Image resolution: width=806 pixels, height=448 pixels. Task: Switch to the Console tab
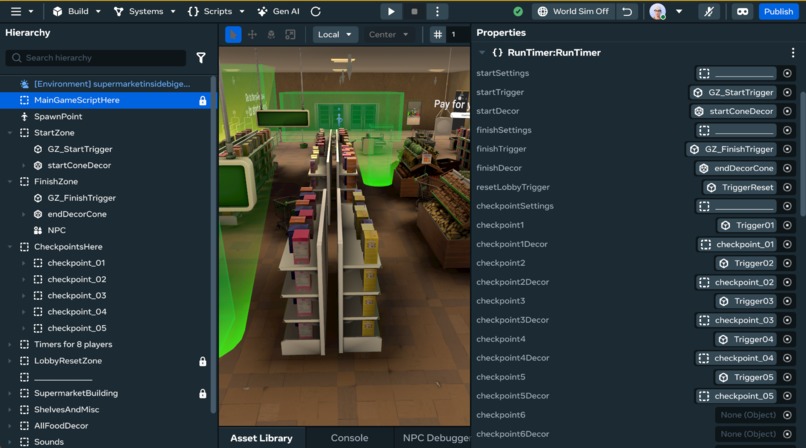coord(350,438)
